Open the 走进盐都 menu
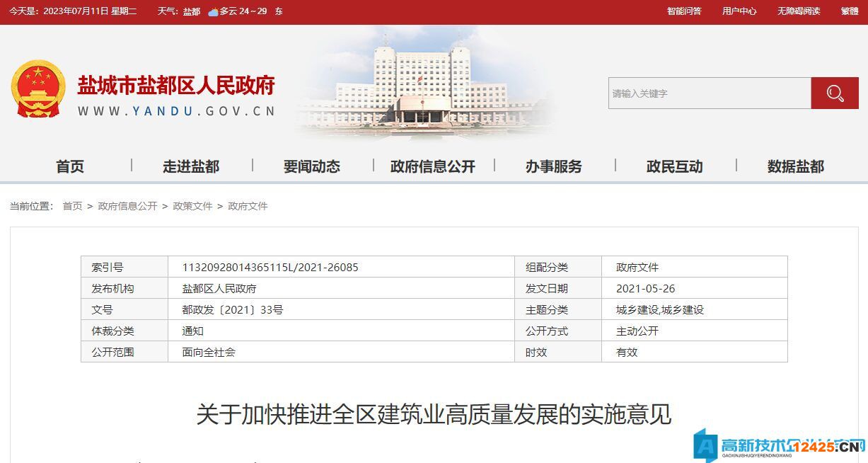This screenshot has width=868, height=463. 190,166
